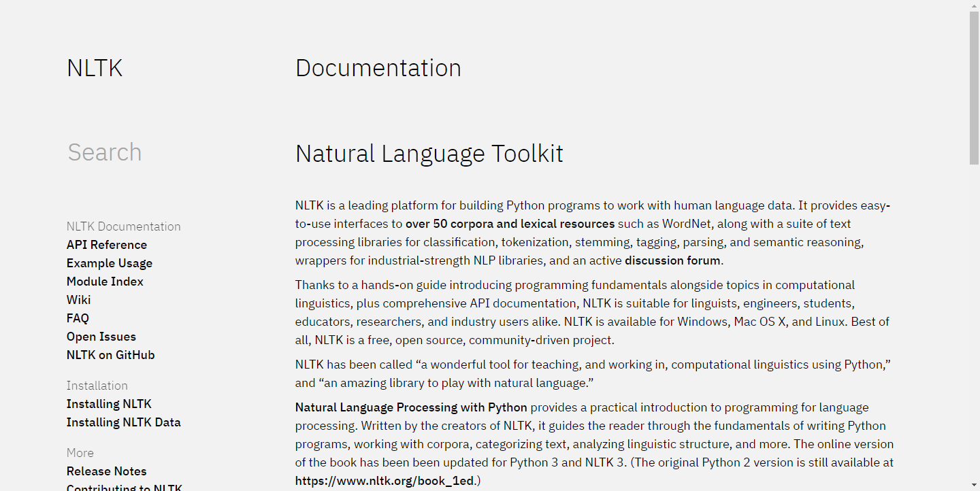980x491 pixels.
Task: Follow 'over 50 corpora and lexical resources' link
Action: click(x=510, y=224)
